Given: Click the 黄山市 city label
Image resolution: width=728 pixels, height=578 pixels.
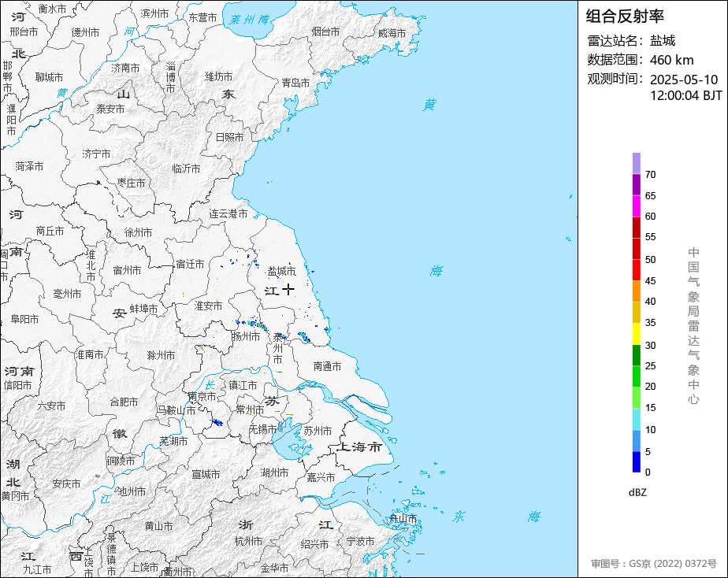Looking at the screenshot, I should point(159,526).
